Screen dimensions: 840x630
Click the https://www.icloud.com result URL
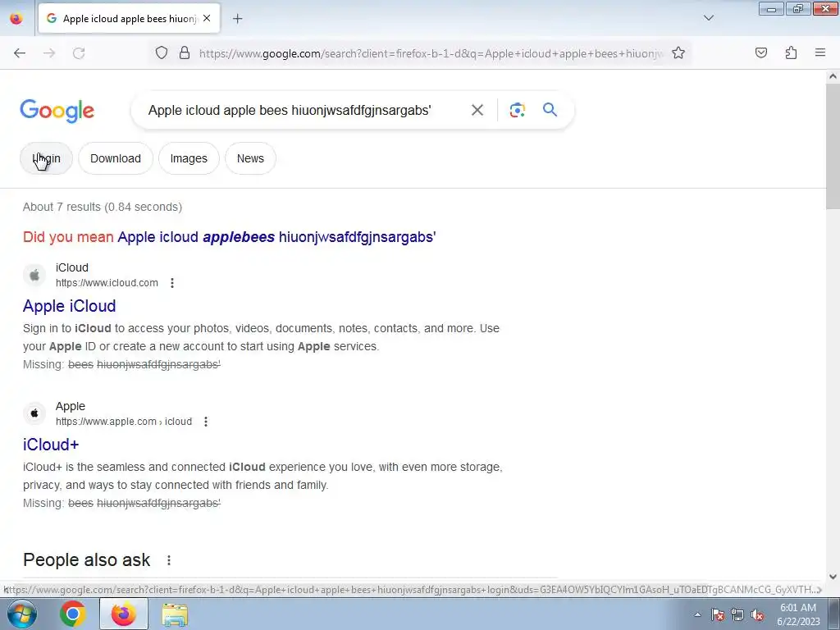coord(107,283)
